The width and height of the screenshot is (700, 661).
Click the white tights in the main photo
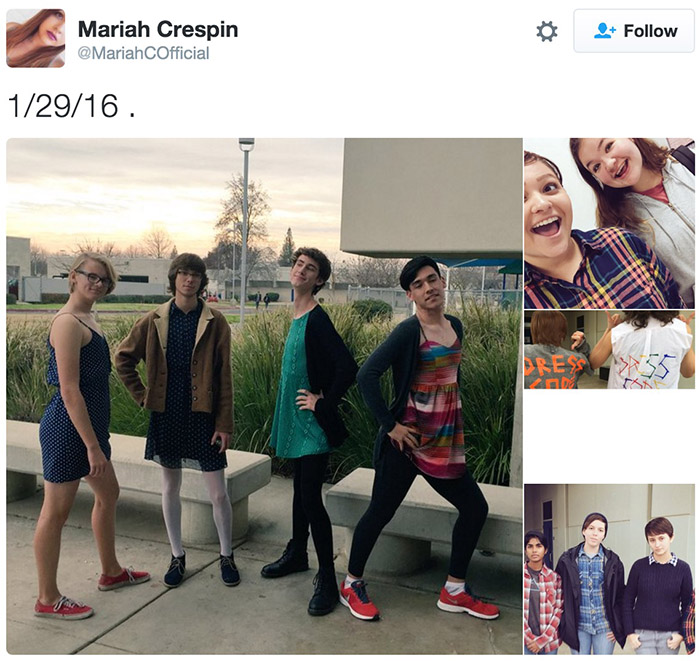(196, 511)
